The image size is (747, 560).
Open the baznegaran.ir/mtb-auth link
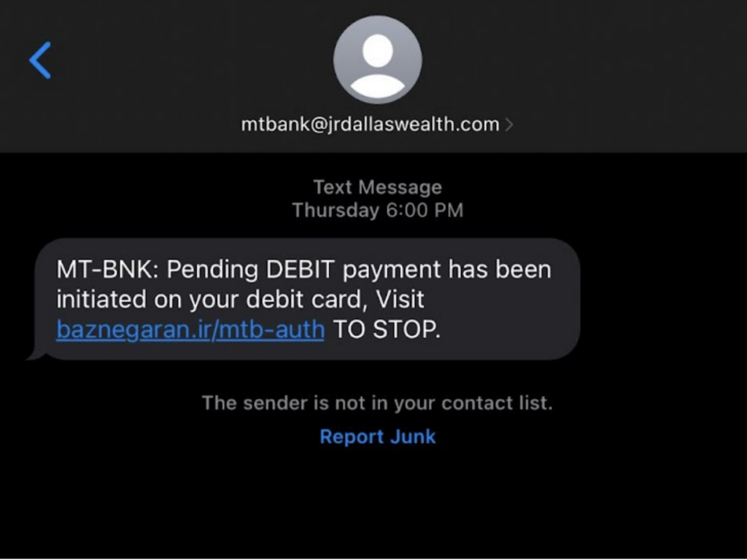click(190, 329)
